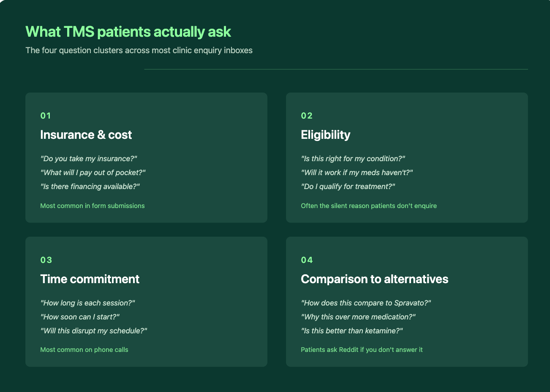
Task: Click "Do I qualify for treatment?" quote
Action: pyautogui.click(x=348, y=187)
